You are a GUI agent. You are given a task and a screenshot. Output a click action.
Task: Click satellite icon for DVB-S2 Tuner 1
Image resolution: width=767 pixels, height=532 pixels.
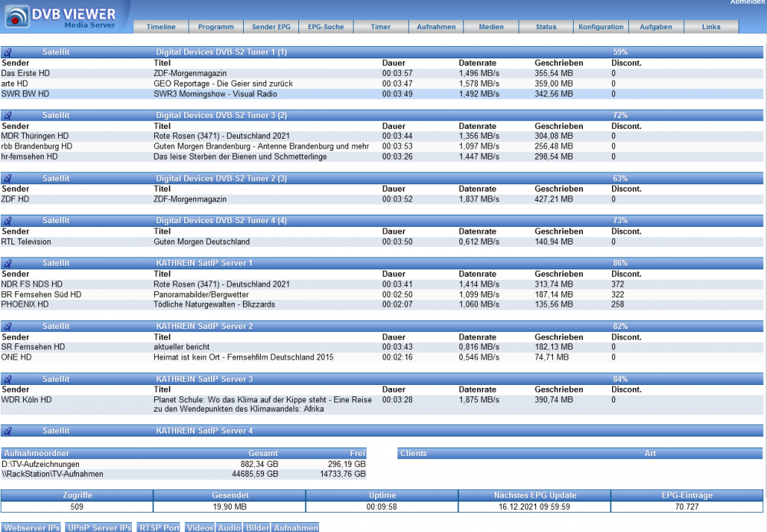[x=8, y=52]
